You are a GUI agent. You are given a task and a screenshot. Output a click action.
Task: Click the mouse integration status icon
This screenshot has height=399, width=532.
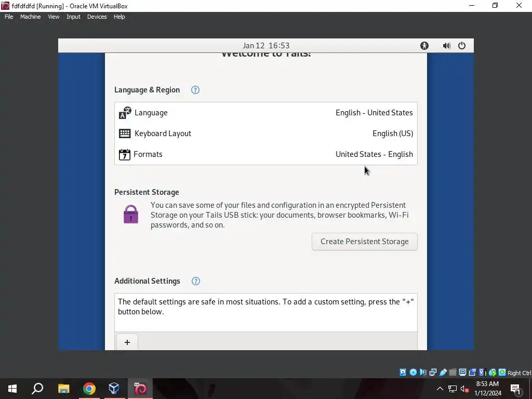tap(493, 372)
